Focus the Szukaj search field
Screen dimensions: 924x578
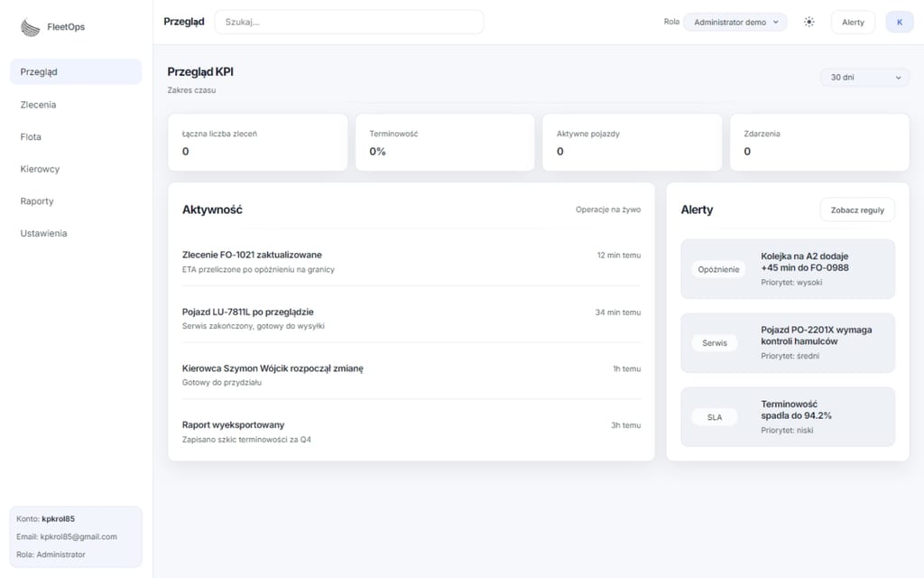(349, 22)
